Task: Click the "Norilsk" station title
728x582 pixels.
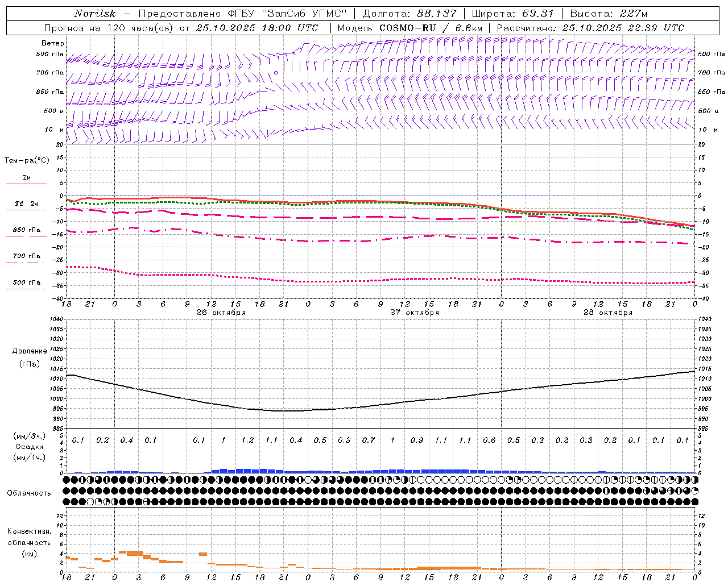Action: pyautogui.click(x=94, y=14)
